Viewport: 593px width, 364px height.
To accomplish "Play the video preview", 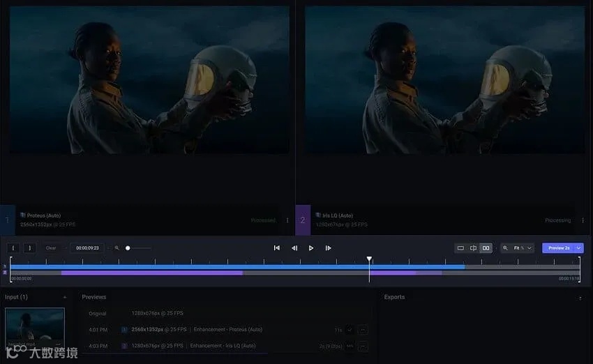I will (x=311, y=248).
